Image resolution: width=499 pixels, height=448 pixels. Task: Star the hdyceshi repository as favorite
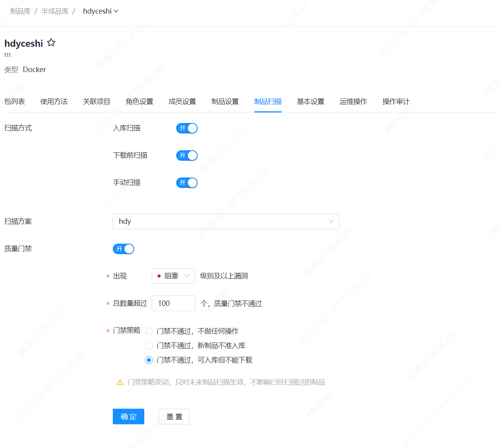(51, 43)
